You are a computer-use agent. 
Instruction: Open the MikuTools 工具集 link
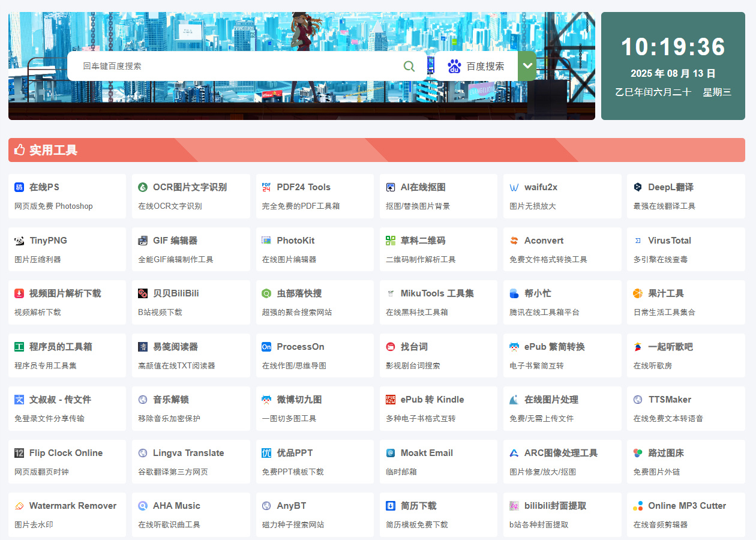pos(437,293)
